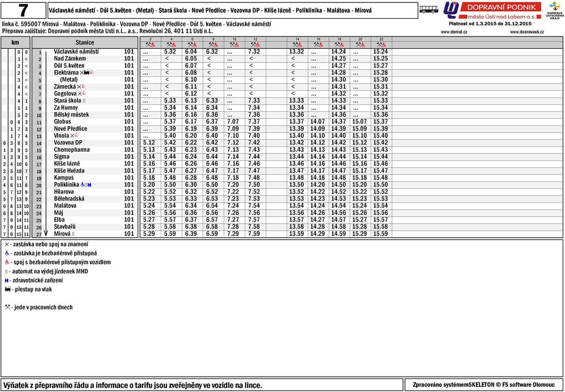Screen dimensions: 565x392
Task: Click the legend cross for zastávka na znamení
Action: [x=6, y=244]
